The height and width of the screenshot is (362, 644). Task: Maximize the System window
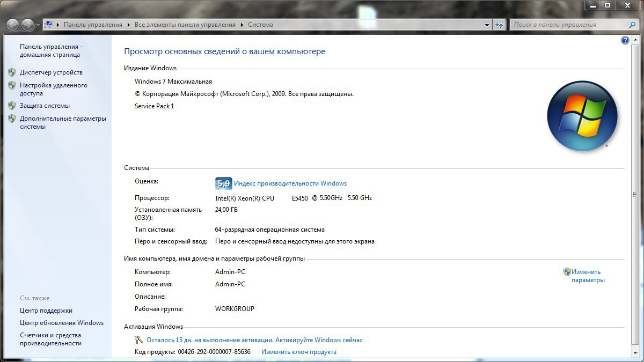tap(608, 5)
